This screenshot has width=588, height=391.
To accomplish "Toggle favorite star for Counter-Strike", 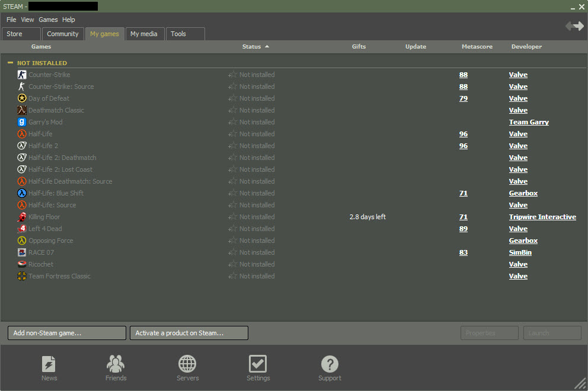I will click(x=233, y=75).
